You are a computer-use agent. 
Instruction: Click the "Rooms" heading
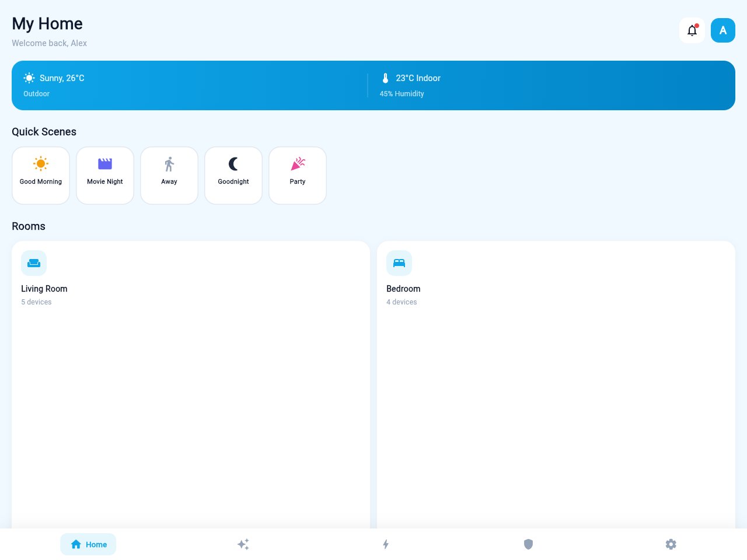click(29, 226)
